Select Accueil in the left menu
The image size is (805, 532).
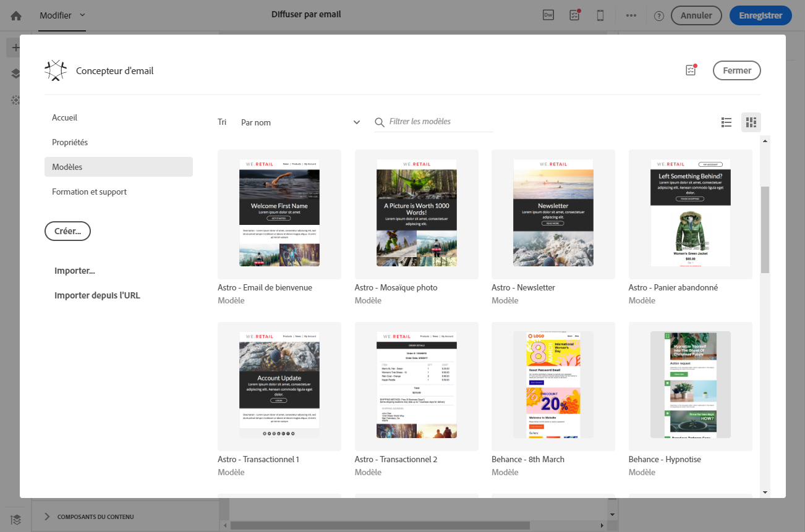(65, 117)
